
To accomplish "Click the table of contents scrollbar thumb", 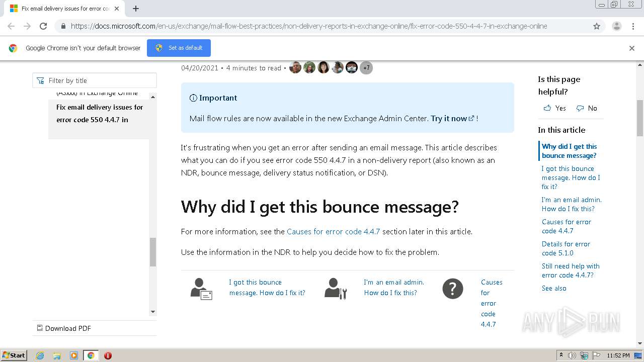I will pos(153,252).
